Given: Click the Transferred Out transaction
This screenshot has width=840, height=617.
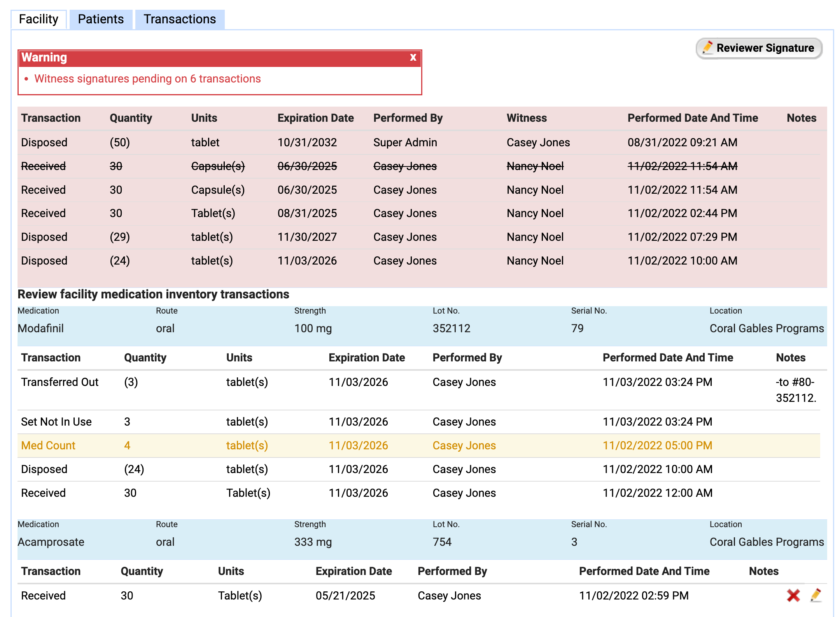Looking at the screenshot, I should point(60,382).
